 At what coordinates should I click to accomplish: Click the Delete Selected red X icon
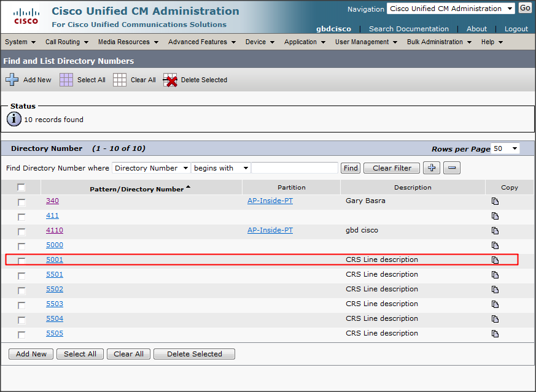pos(170,80)
